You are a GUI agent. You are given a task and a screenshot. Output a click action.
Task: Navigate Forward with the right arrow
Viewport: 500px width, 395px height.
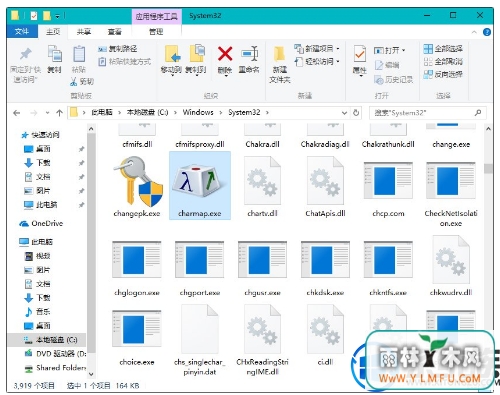click(x=34, y=113)
